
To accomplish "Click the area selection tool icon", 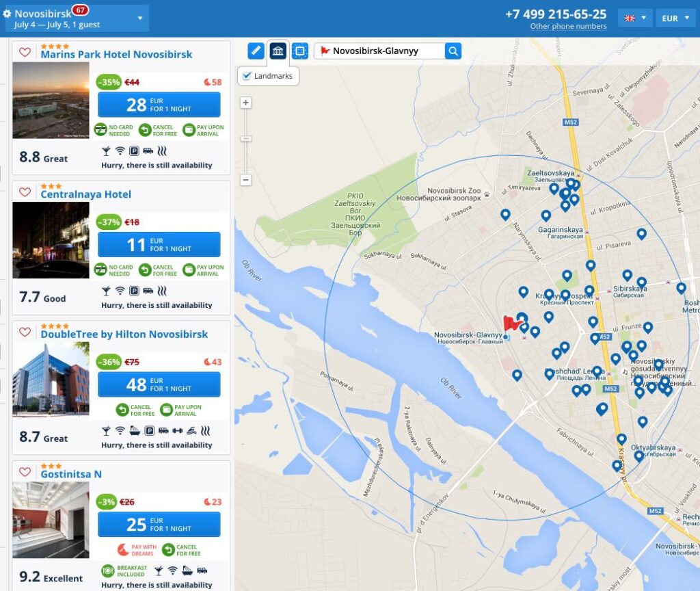I will pos(301,51).
